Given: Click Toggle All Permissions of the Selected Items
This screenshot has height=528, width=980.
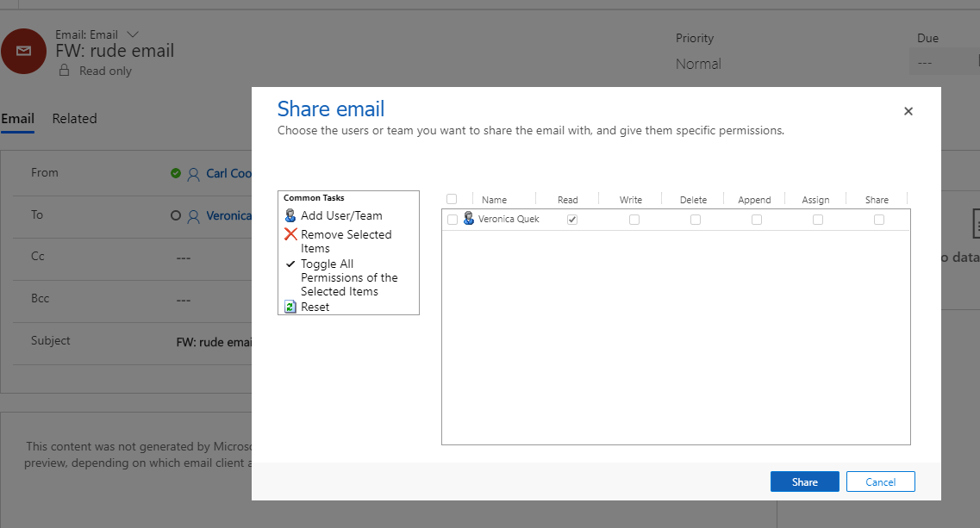Looking at the screenshot, I should (349, 277).
